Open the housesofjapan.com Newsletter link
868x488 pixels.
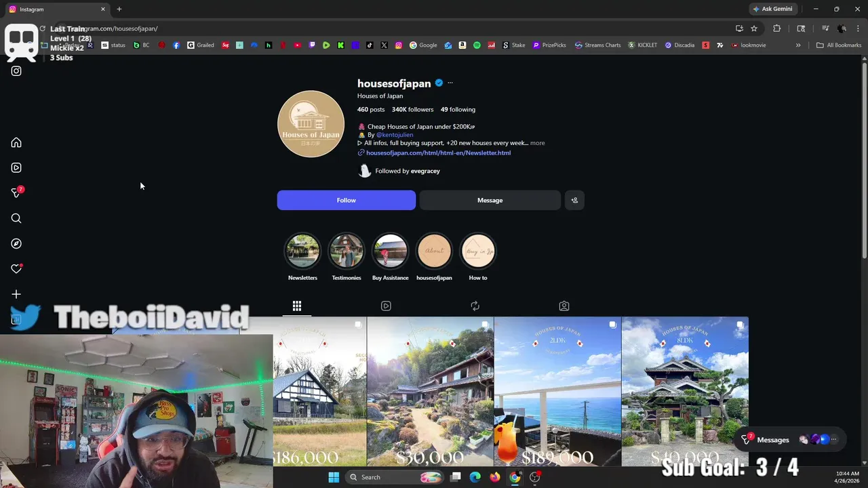pyautogui.click(x=438, y=152)
